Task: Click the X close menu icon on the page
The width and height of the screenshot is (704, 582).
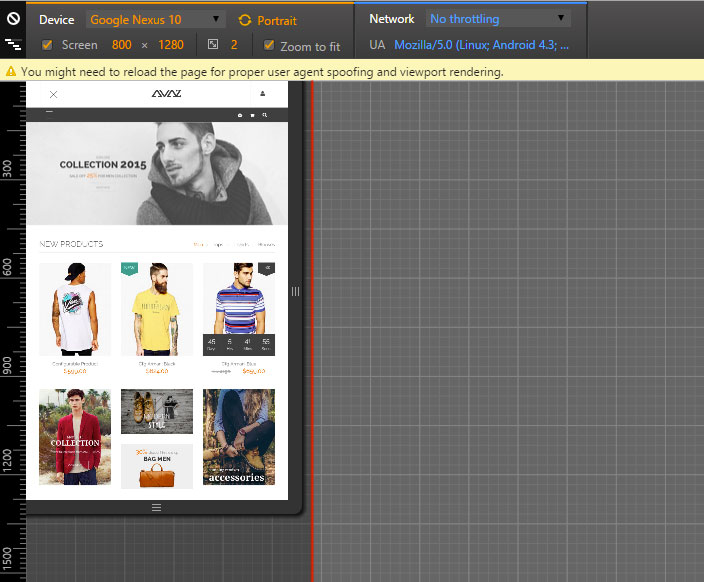Action: [x=53, y=94]
